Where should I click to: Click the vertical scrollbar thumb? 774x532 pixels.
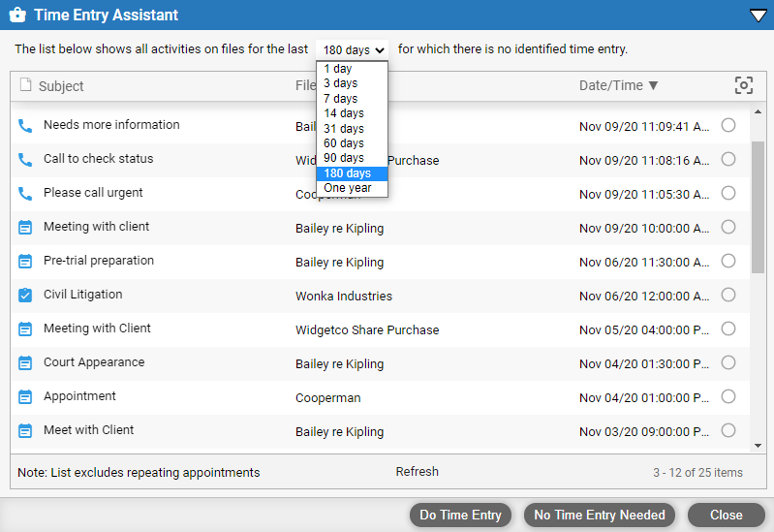pyautogui.click(x=759, y=206)
